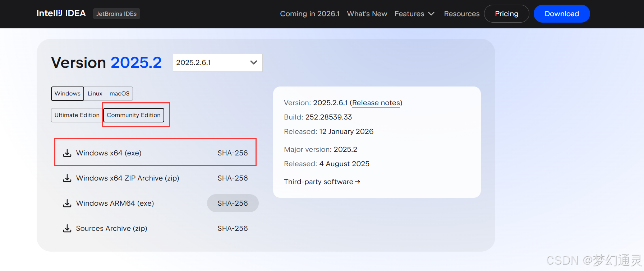The height and width of the screenshot is (271, 644).
Task: Open the 2025.2.6.1 version dropdown
Action: [x=218, y=63]
